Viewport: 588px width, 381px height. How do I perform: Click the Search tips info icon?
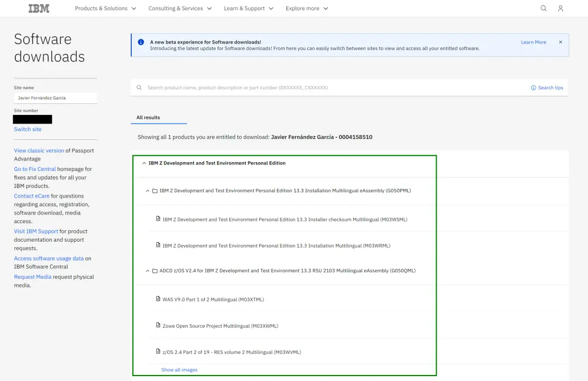click(533, 88)
